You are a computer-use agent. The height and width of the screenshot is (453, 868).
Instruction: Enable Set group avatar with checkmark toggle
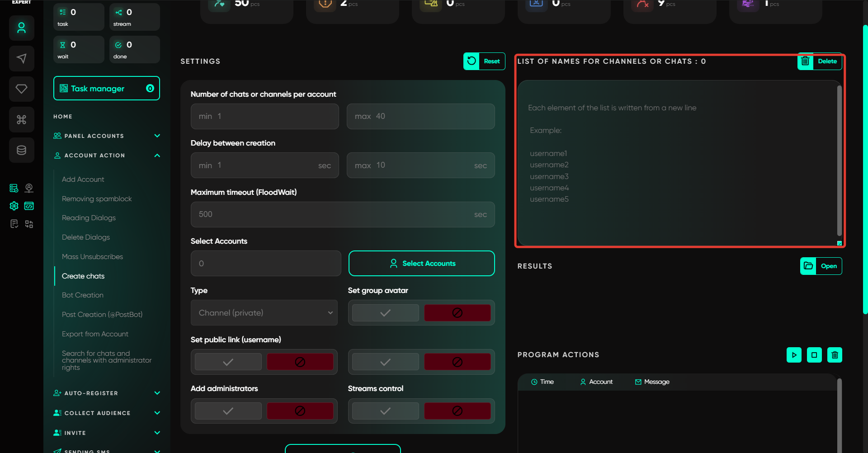(385, 313)
